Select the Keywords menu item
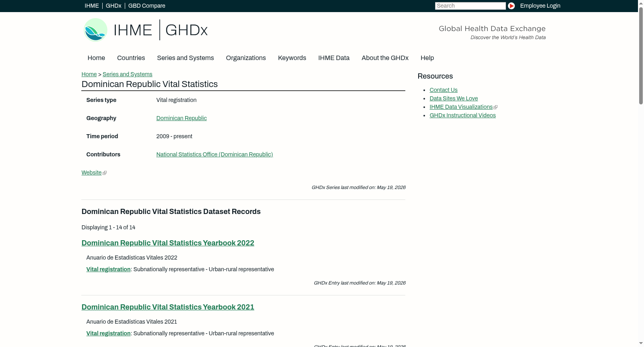644x347 pixels. coord(292,58)
